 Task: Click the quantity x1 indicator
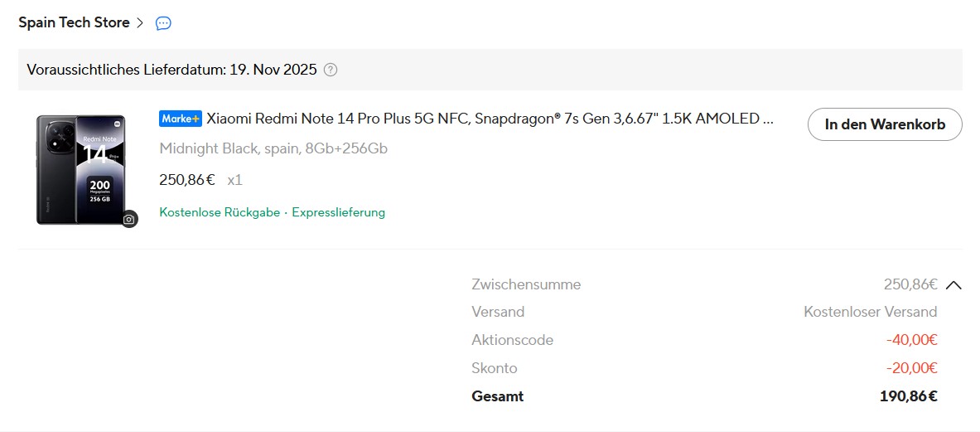pyautogui.click(x=234, y=180)
